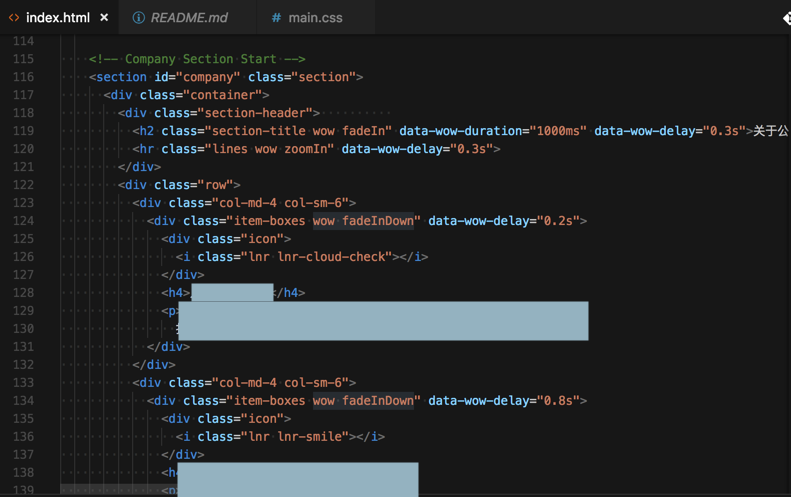
Task: Click the opening h4 tag on line 128
Action: (x=176, y=293)
